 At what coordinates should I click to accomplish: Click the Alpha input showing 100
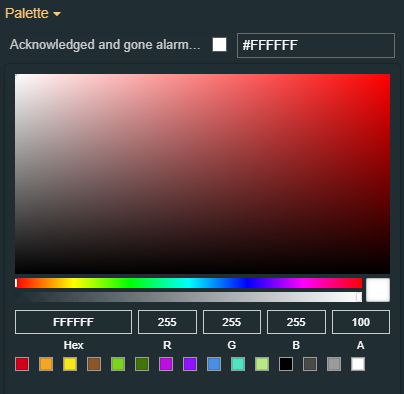(x=361, y=322)
